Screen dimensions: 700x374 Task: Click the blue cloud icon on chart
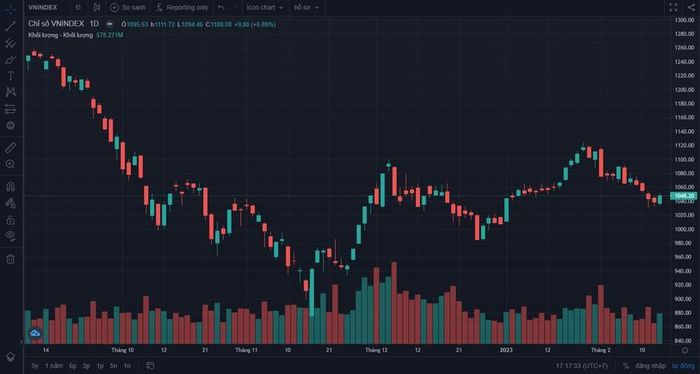coord(35,333)
